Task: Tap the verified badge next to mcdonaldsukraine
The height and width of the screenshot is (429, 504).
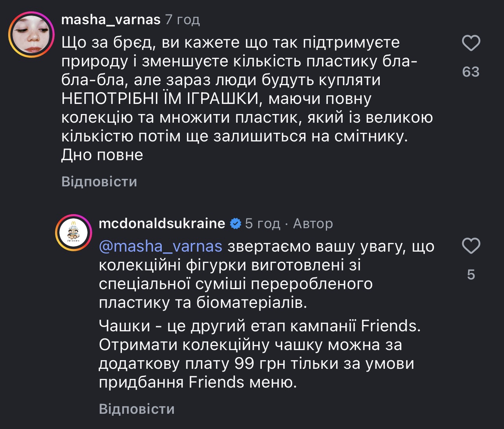Action: tap(235, 223)
